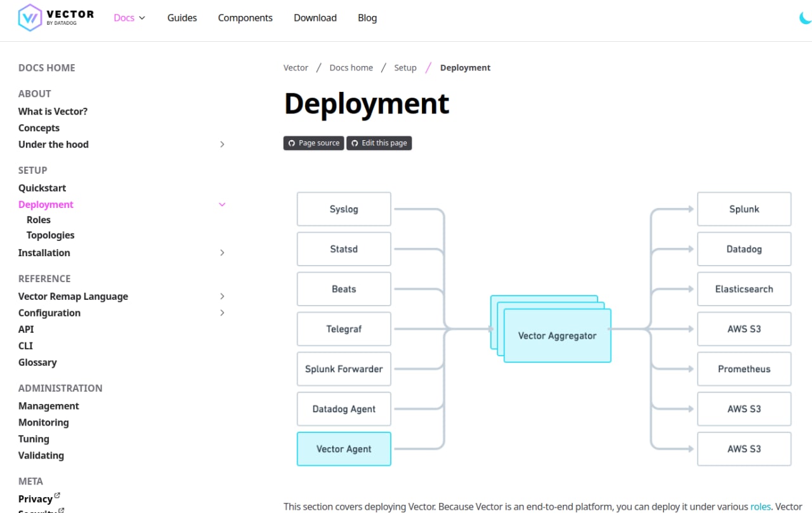Open the Setup breadcrumb link
The height and width of the screenshot is (513, 812).
click(x=405, y=68)
